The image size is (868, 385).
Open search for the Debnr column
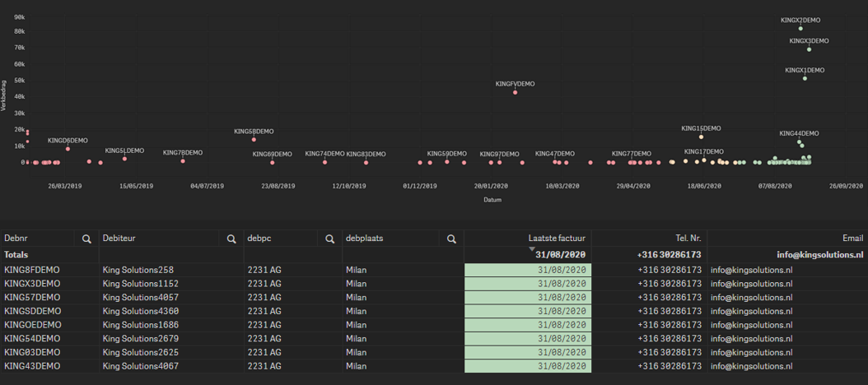[86, 239]
